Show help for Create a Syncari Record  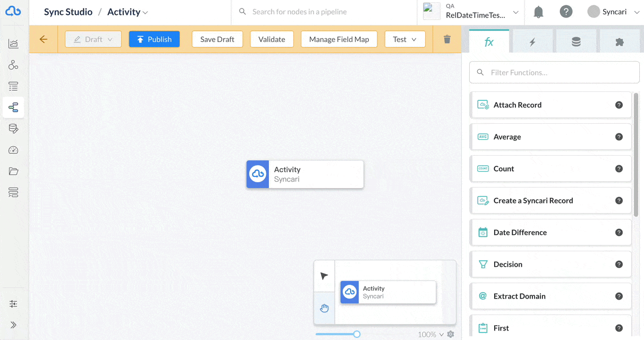(618, 200)
